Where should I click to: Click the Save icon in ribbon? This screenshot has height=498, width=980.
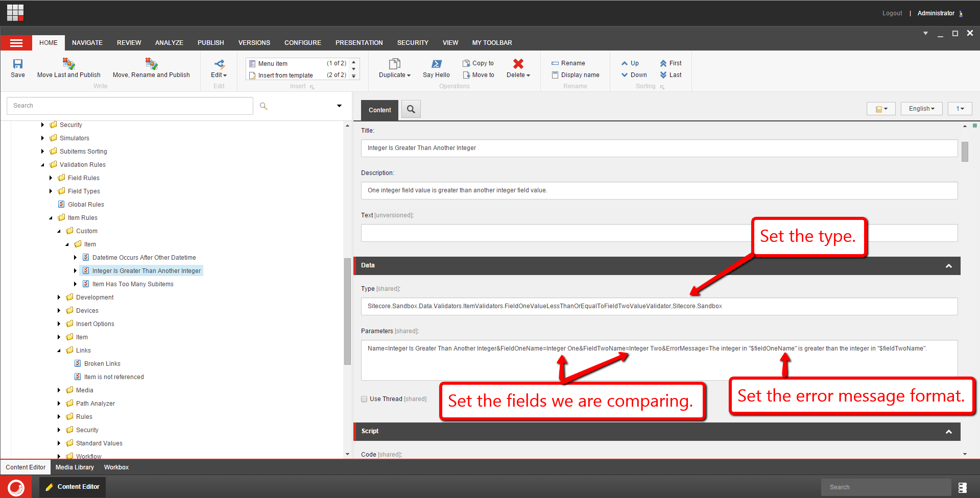(18, 64)
